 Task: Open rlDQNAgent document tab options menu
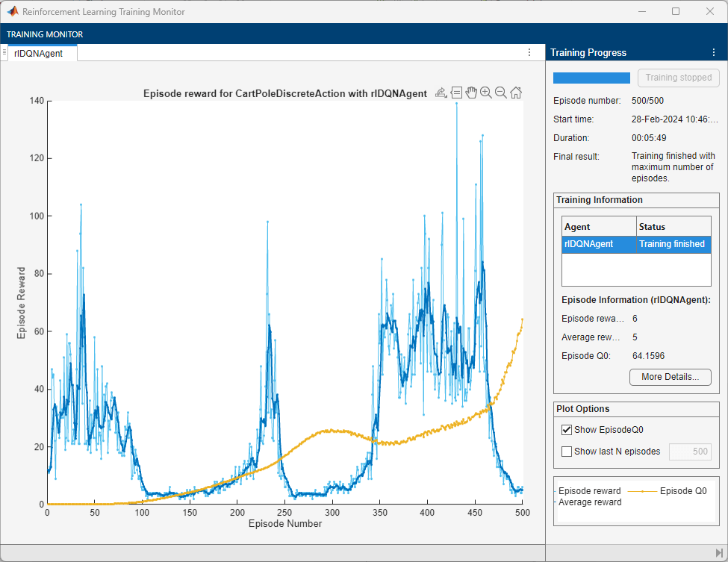[529, 53]
